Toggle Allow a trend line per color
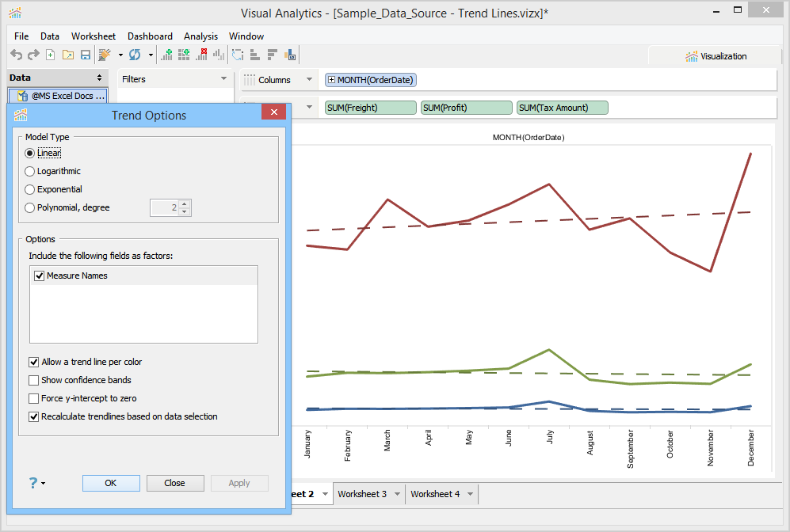The image size is (790, 532). (x=34, y=362)
